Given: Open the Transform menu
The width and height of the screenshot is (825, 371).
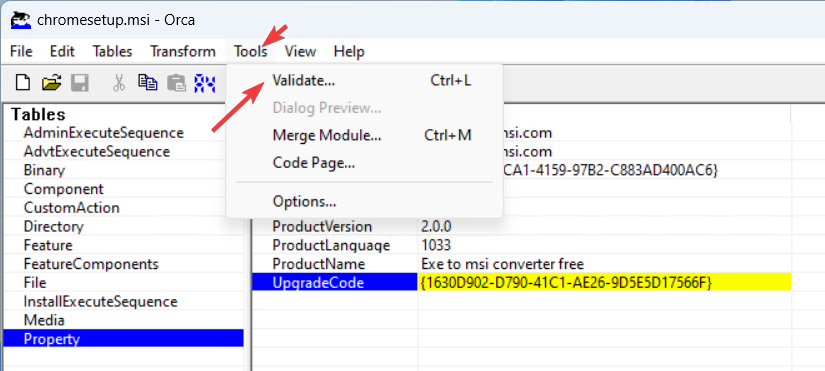Looking at the screenshot, I should pos(183,52).
